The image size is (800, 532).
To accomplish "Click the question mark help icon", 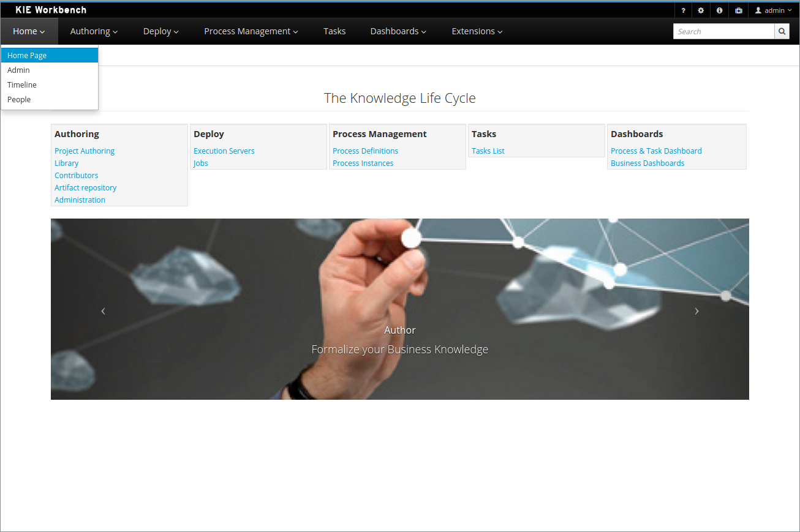I will pos(683,10).
